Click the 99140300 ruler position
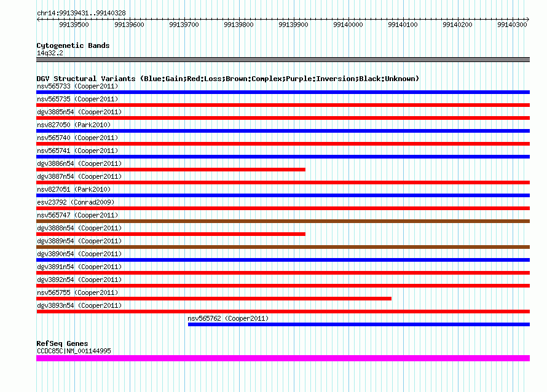This screenshot has width=547, height=392. click(512, 25)
